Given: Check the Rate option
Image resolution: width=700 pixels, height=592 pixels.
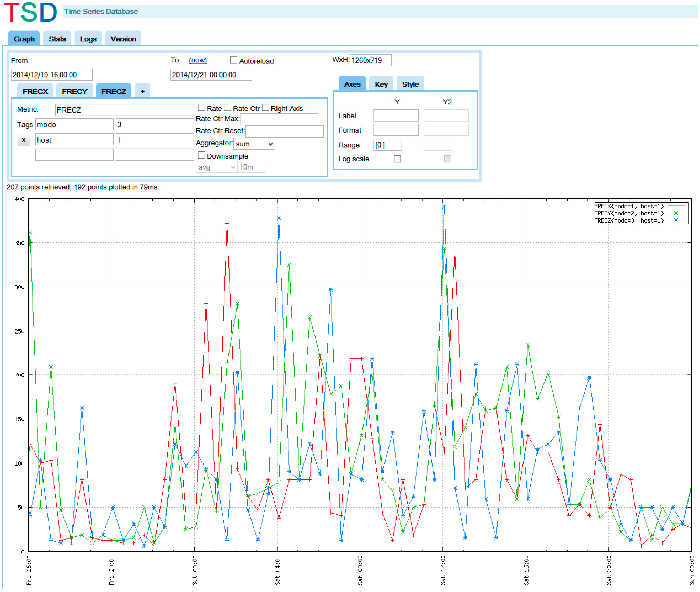Looking at the screenshot, I should (201, 108).
